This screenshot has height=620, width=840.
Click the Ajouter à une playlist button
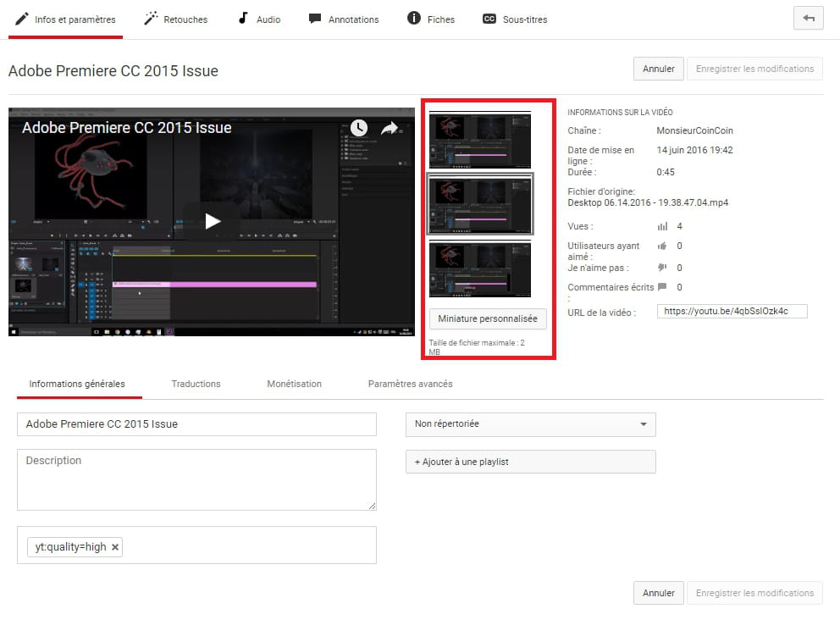(530, 462)
